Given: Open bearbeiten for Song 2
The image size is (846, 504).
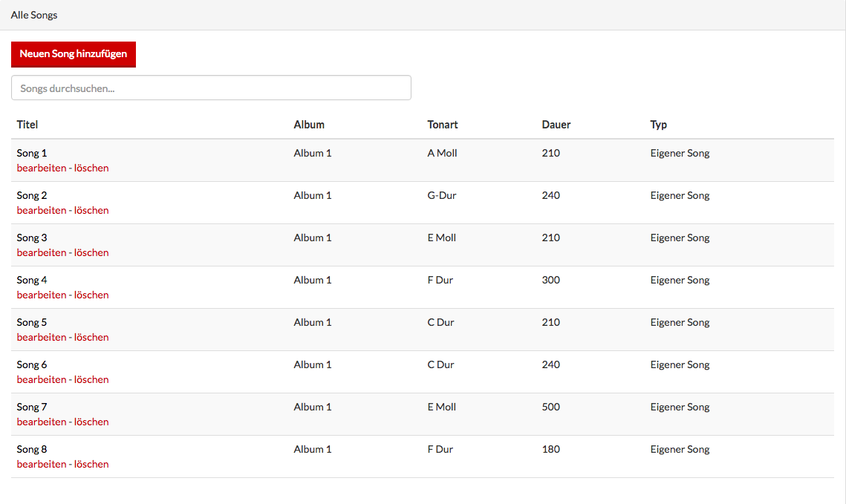Looking at the screenshot, I should tap(41, 210).
